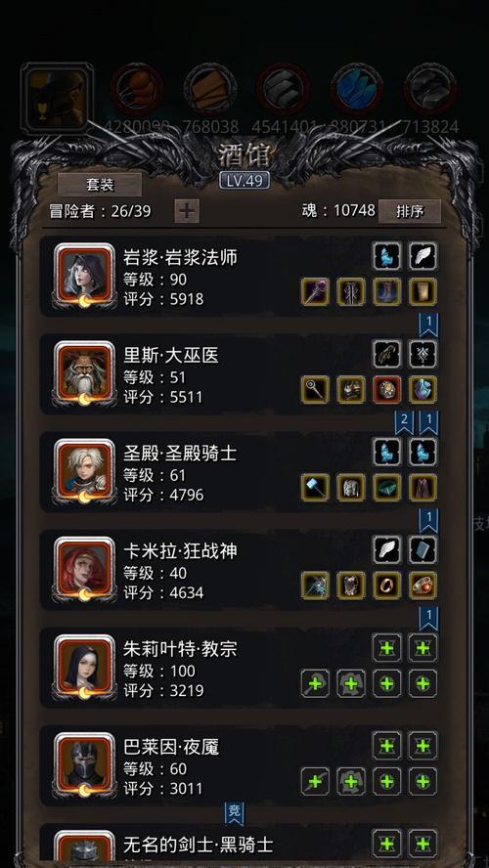
Task: Click the blue banner marked 2
Action: 404,423
